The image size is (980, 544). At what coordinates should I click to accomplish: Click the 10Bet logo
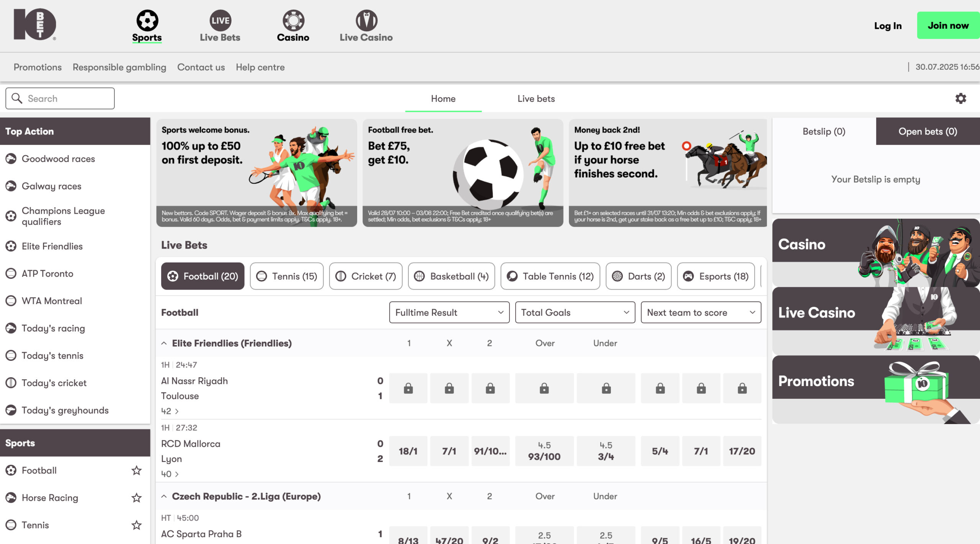35,24
